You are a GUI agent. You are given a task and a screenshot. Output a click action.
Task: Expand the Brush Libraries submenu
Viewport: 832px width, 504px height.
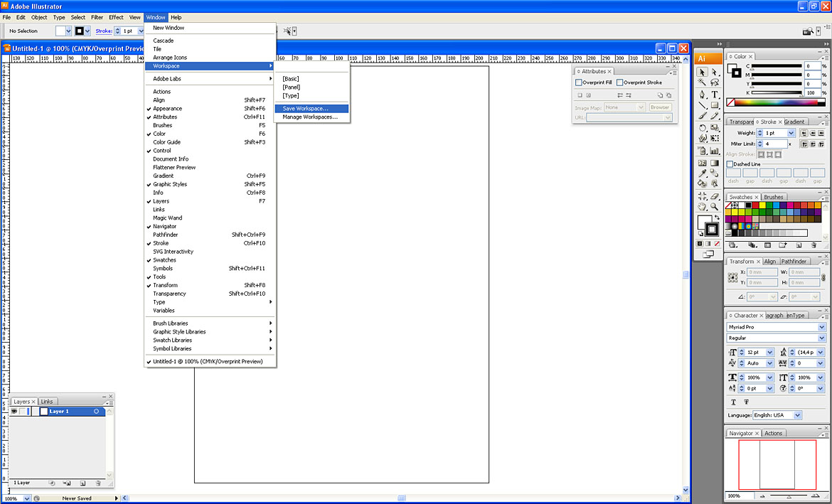click(210, 323)
